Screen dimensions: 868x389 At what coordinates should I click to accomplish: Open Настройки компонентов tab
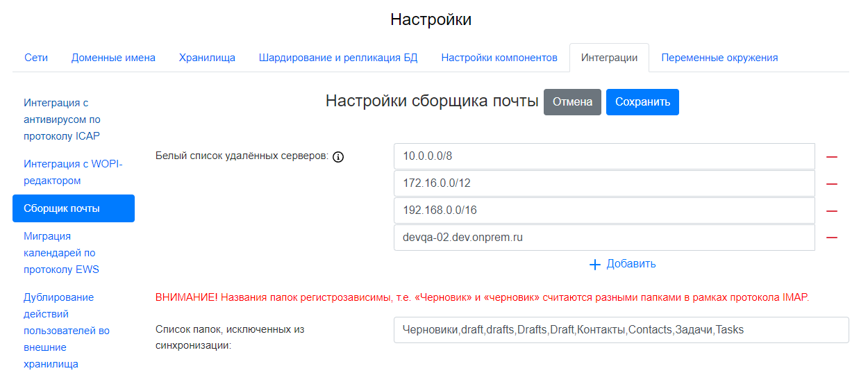499,58
